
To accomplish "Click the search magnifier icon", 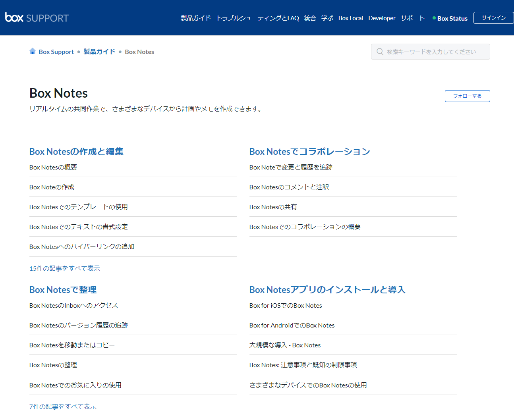I will coord(380,52).
